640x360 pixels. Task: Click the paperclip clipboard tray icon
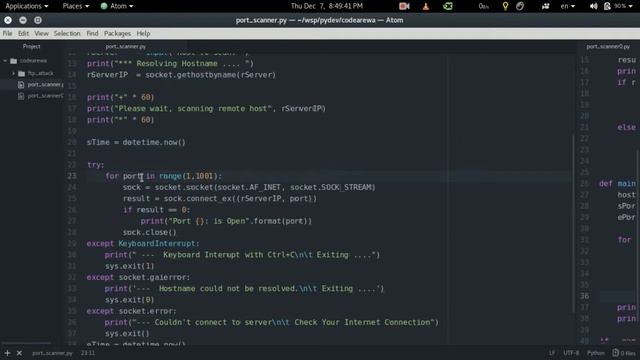point(520,6)
